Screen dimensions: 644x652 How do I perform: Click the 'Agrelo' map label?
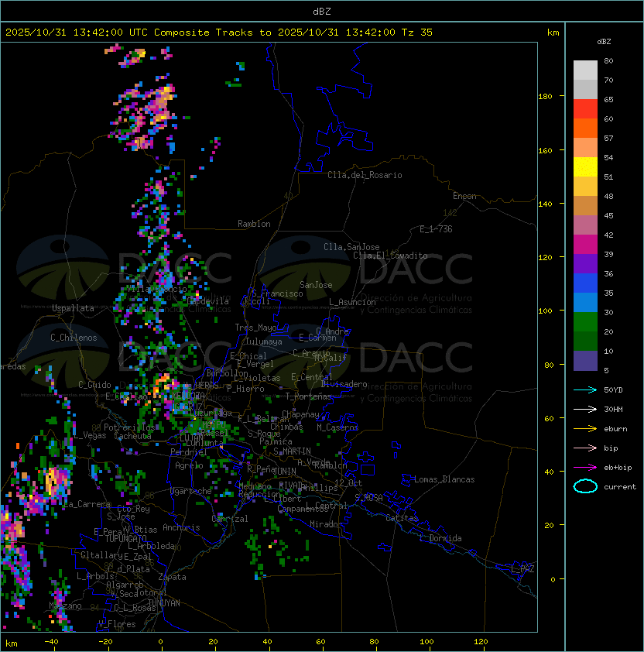tap(189, 465)
